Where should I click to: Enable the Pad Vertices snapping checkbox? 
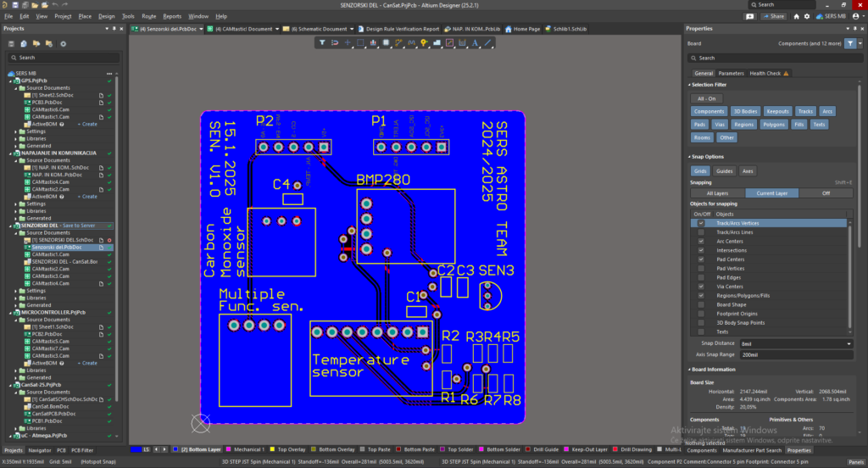[700, 269]
